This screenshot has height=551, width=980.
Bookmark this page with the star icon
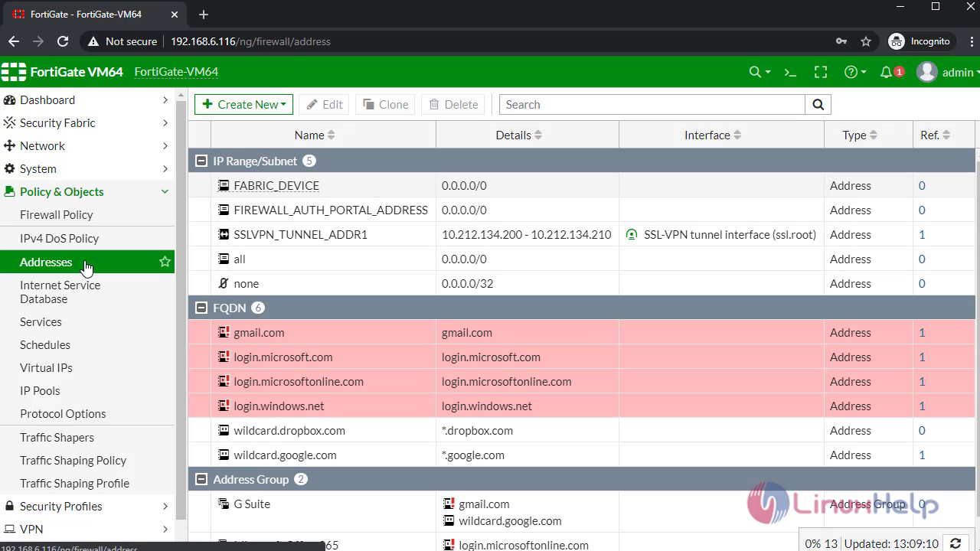(x=866, y=41)
